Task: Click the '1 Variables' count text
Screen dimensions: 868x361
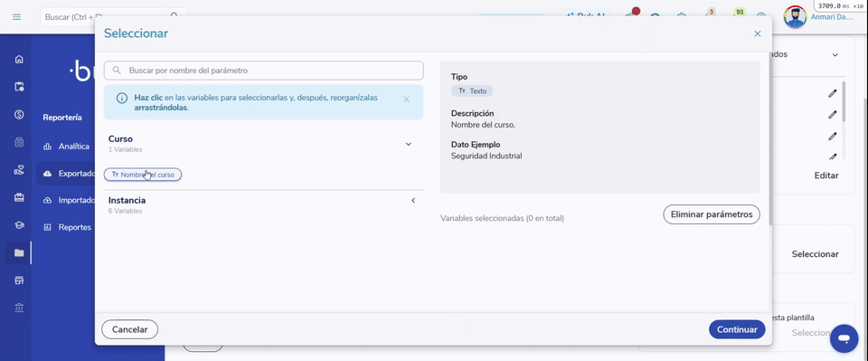Action: (125, 149)
